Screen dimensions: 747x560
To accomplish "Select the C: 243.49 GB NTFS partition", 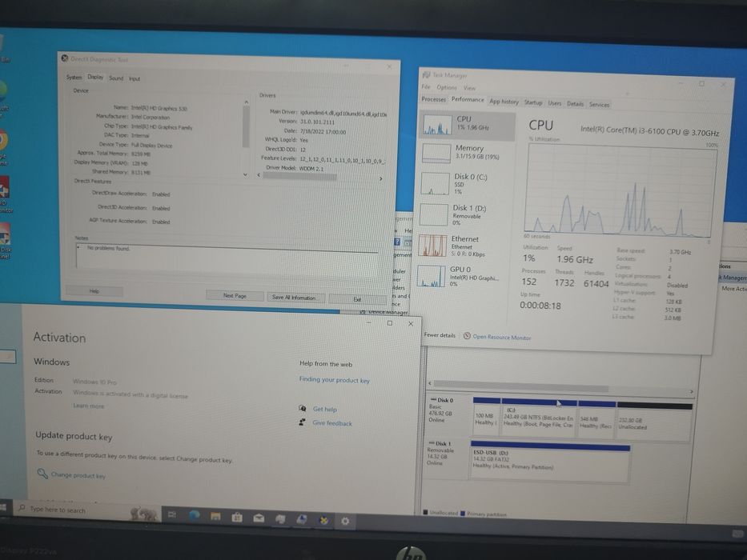I will pyautogui.click(x=539, y=417).
